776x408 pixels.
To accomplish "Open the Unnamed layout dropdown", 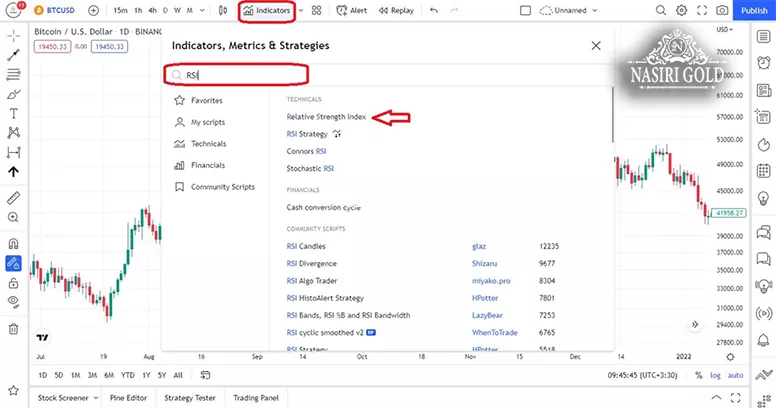I will (x=569, y=10).
